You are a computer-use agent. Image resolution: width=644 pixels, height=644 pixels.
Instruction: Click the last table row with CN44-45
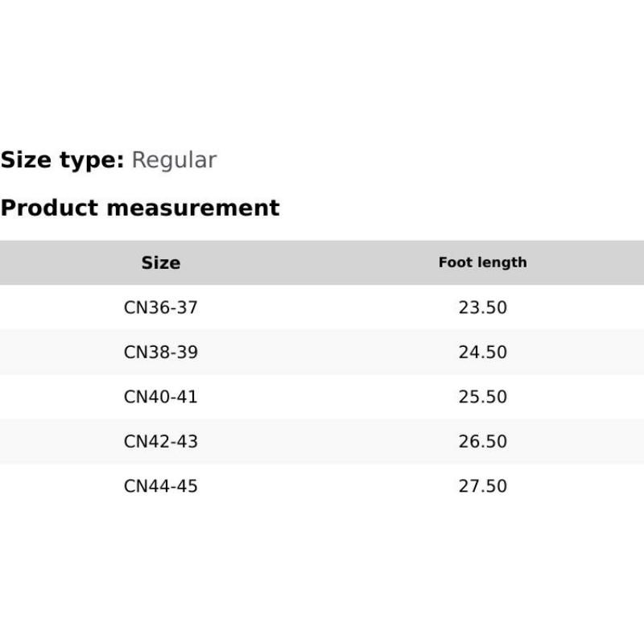(x=322, y=486)
